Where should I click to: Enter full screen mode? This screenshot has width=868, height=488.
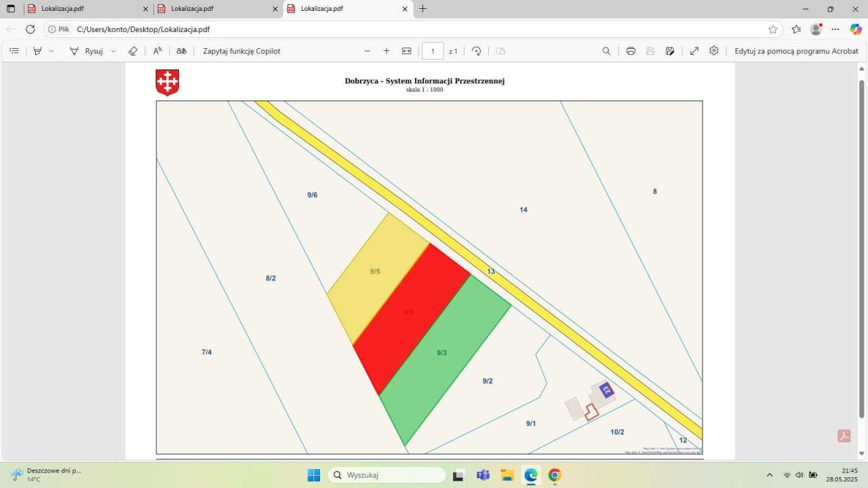[x=694, y=51]
